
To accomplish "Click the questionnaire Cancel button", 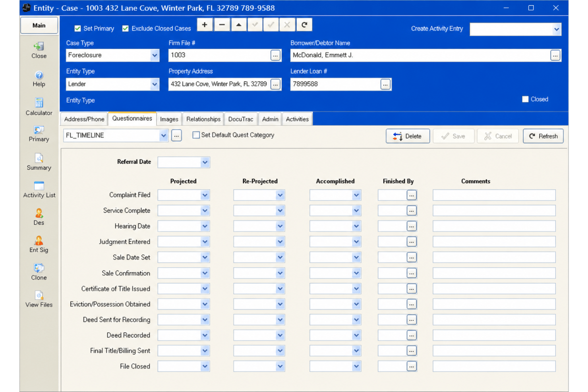I will [x=498, y=136].
